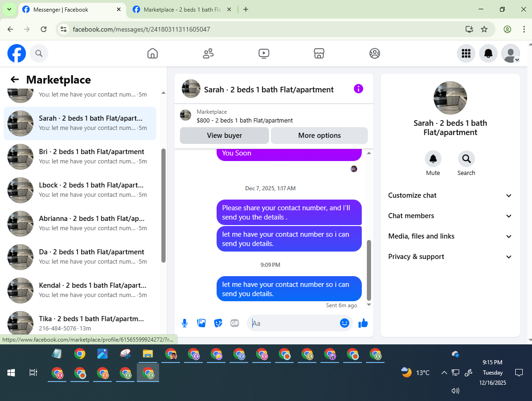This screenshot has height=401, width=532.
Task: Open Chrome profile icon
Action: [x=507, y=29]
